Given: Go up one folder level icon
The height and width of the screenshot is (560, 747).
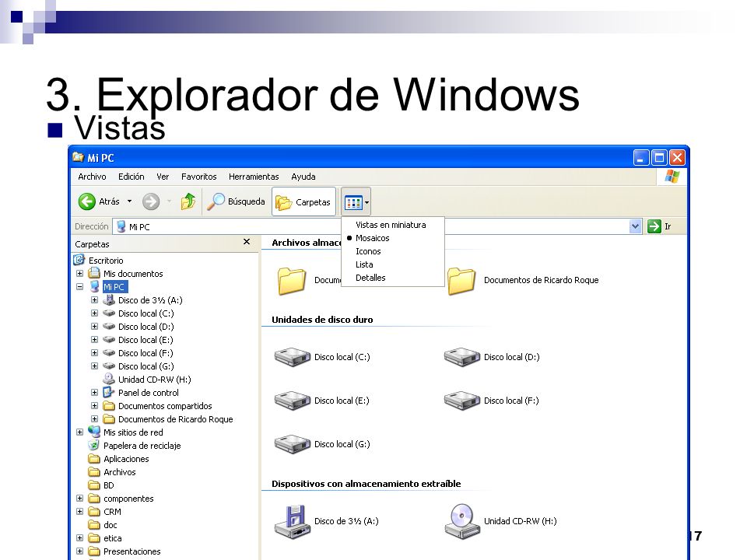Looking at the screenshot, I should click(188, 201).
